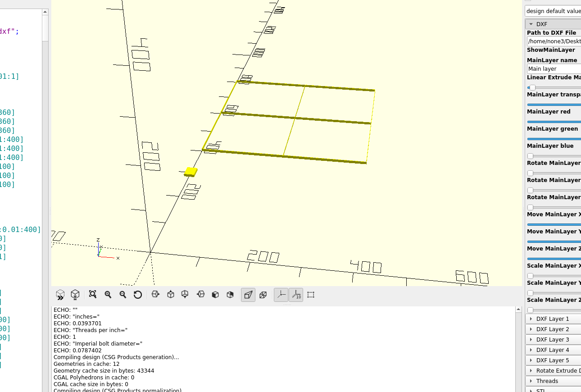This screenshot has width=581, height=392.
Task: Zoom out of the 3D viewport
Action: pos(123,294)
